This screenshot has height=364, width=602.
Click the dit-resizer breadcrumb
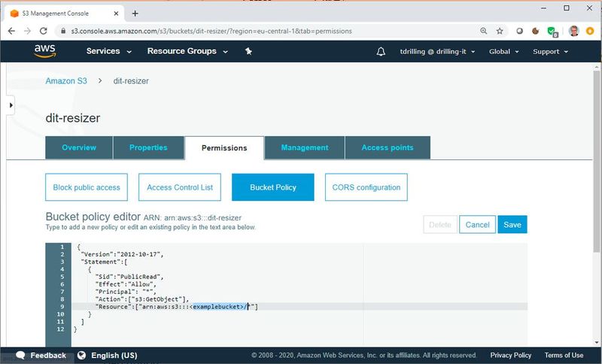pyautogui.click(x=131, y=81)
